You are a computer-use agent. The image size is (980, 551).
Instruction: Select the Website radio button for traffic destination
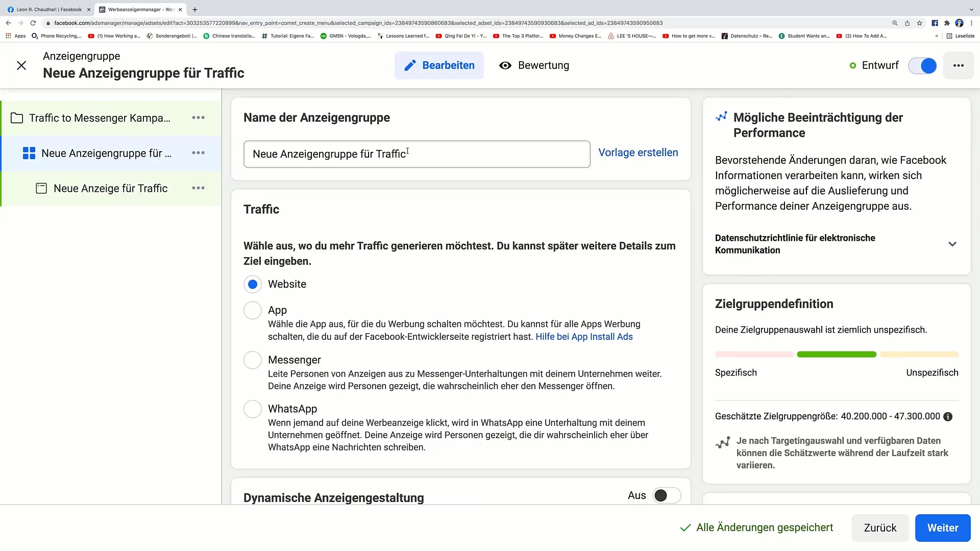pyautogui.click(x=253, y=284)
